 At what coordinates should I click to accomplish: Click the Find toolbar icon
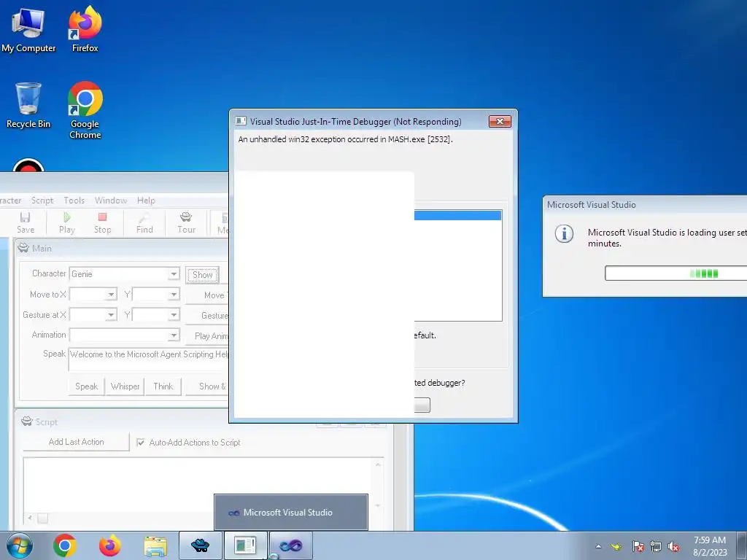click(x=144, y=222)
